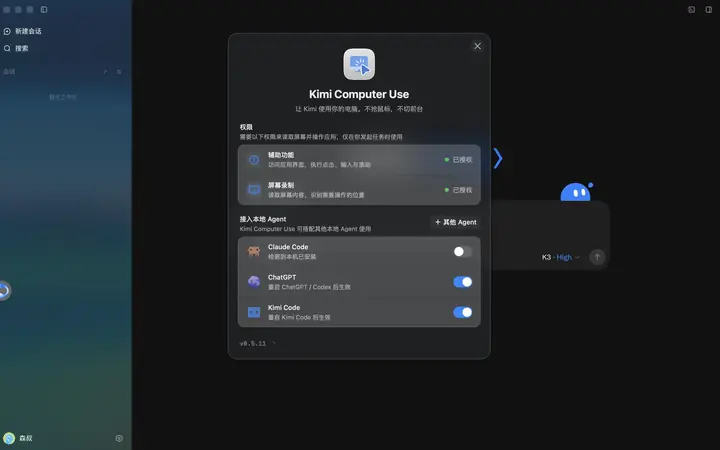Click the + 其他 Agent button
The width and height of the screenshot is (720, 450).
coord(456,222)
